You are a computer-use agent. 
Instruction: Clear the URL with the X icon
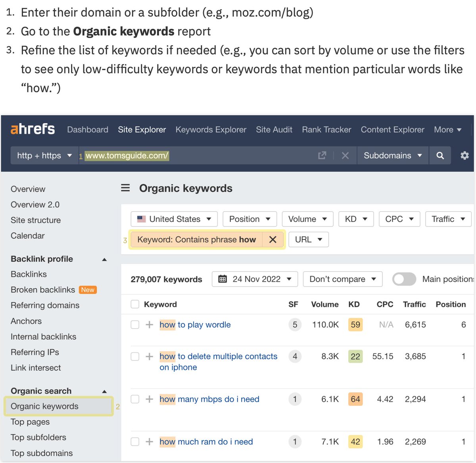(x=345, y=155)
